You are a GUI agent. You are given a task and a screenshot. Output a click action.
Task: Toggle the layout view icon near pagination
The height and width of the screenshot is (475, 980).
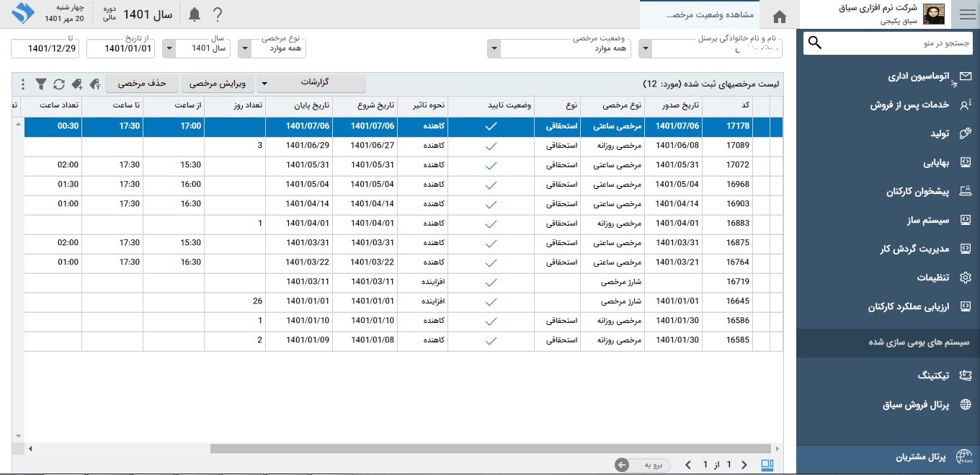tap(767, 465)
